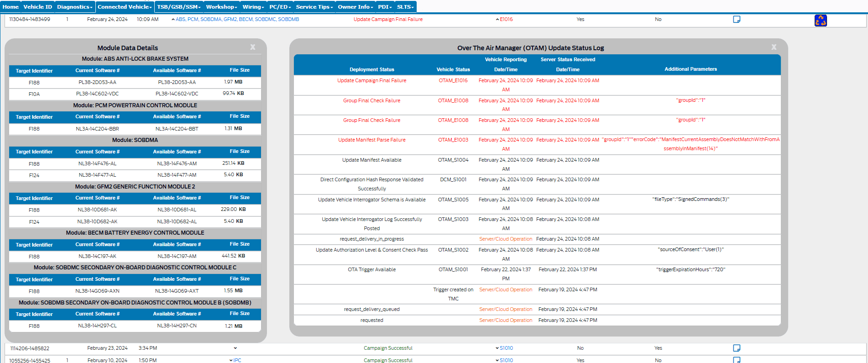Open the Diagnostics dropdown menu
868x363 pixels.
(x=75, y=7)
